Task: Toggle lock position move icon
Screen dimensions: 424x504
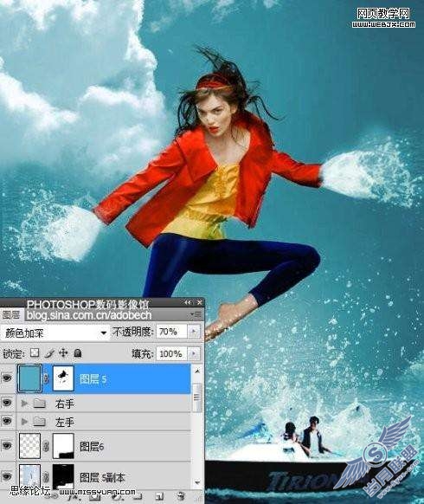Action: tap(63, 353)
